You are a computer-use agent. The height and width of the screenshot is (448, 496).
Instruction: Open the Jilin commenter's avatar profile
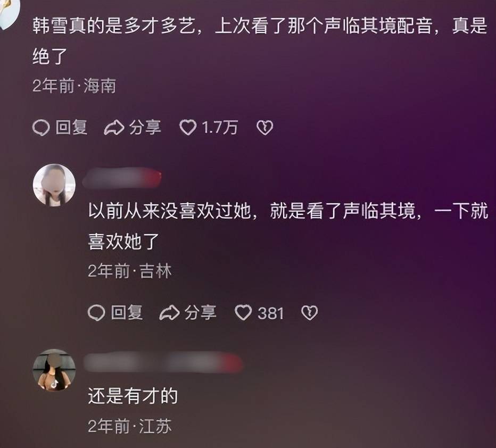[54, 185]
